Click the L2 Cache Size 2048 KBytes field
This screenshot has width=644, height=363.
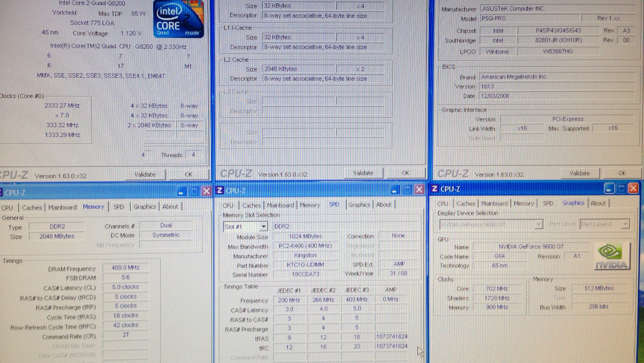tap(299, 69)
